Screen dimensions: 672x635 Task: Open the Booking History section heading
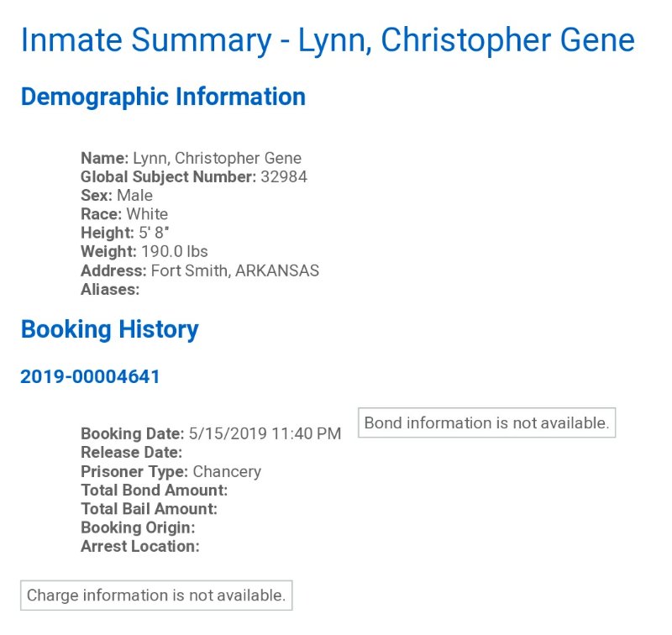(x=110, y=329)
